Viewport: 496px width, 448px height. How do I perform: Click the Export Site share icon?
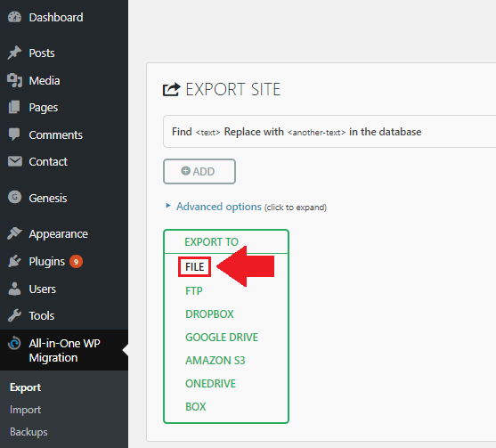tap(172, 89)
